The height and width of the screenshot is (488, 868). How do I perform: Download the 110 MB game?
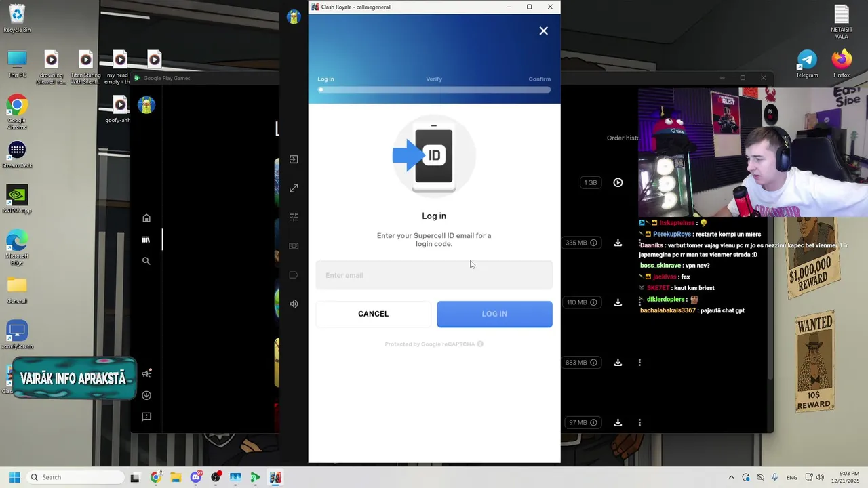618,302
